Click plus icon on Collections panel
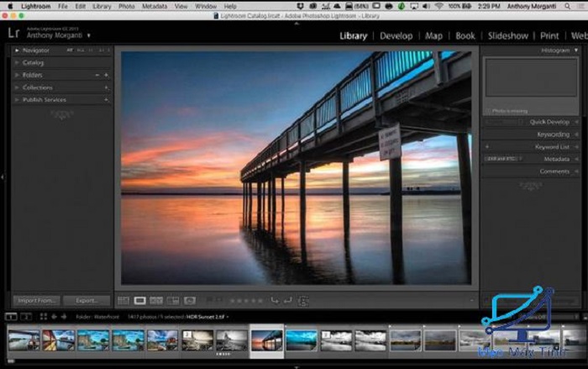The height and width of the screenshot is (369, 588). (x=106, y=87)
